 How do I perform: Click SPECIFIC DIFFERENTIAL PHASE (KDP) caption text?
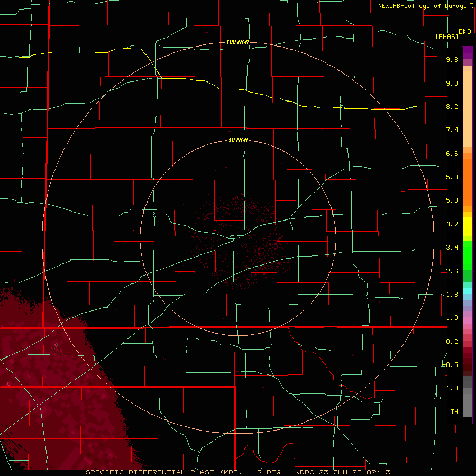tap(165, 472)
